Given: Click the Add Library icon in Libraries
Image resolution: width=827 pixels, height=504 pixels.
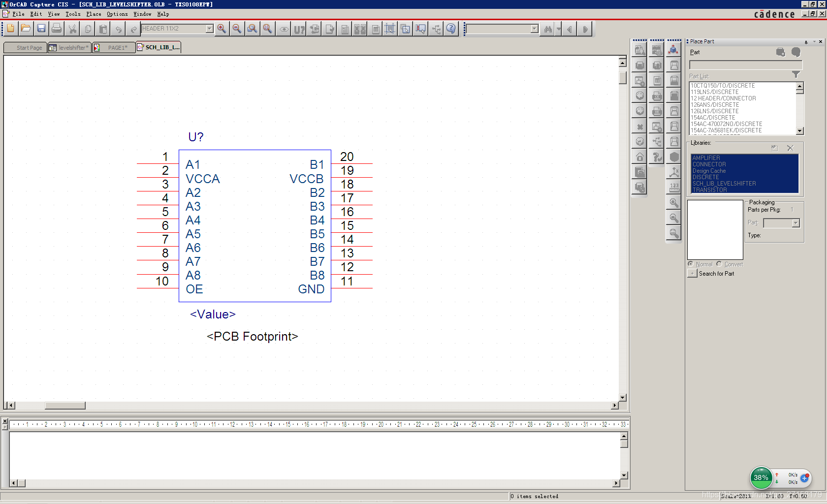Looking at the screenshot, I should (775, 148).
